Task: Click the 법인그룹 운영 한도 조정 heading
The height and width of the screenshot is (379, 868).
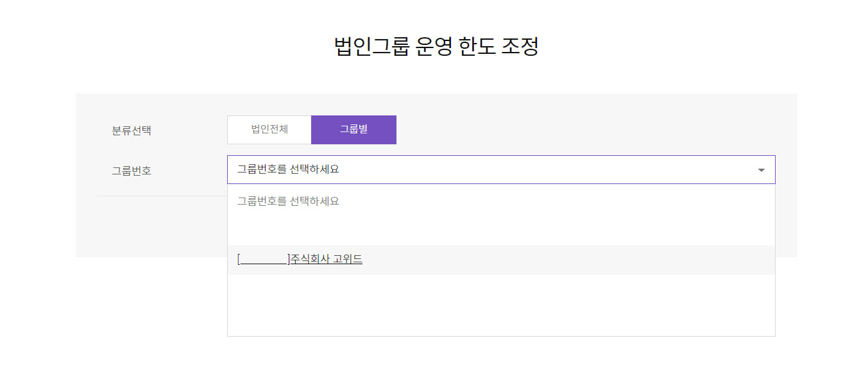Action: (x=436, y=47)
